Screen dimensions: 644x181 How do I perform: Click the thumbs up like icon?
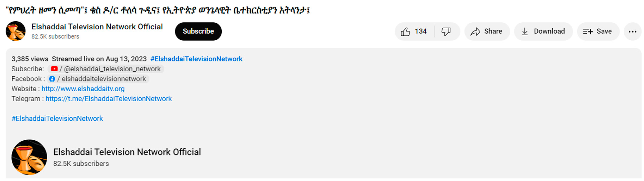[x=405, y=32]
